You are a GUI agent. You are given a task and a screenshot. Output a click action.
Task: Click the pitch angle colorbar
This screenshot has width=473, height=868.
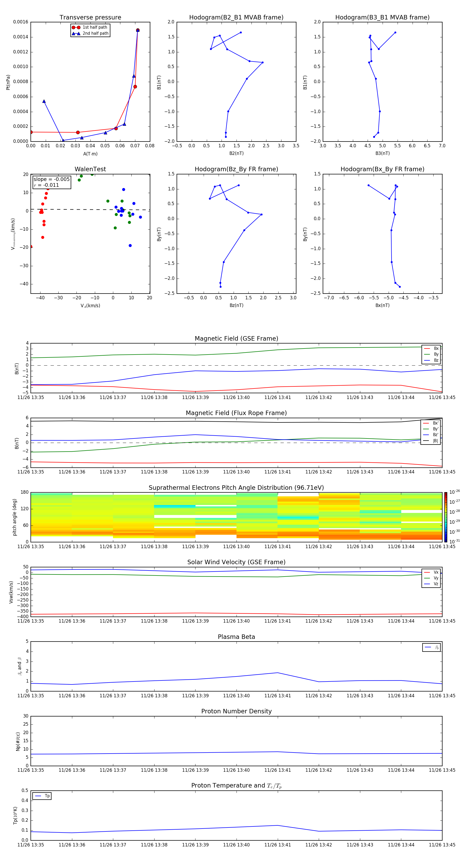tap(446, 517)
